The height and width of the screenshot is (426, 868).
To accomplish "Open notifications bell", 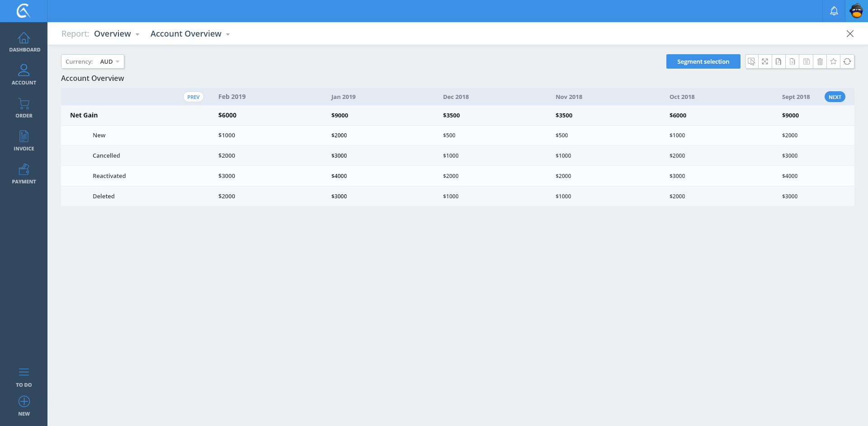I will pos(834,11).
